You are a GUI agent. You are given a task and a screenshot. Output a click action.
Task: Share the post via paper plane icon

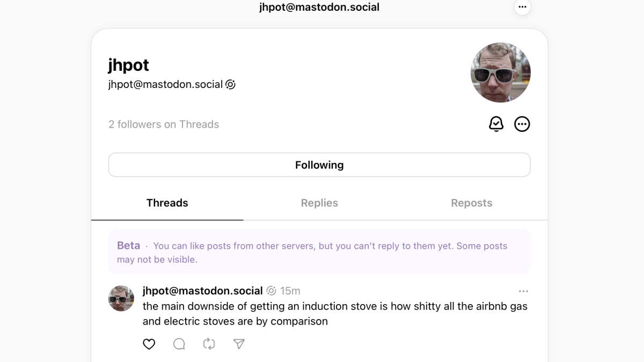coord(239,344)
